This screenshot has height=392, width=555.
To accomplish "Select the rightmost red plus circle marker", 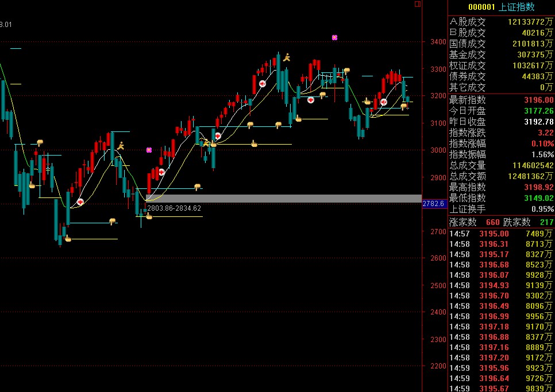I will pos(383,102).
